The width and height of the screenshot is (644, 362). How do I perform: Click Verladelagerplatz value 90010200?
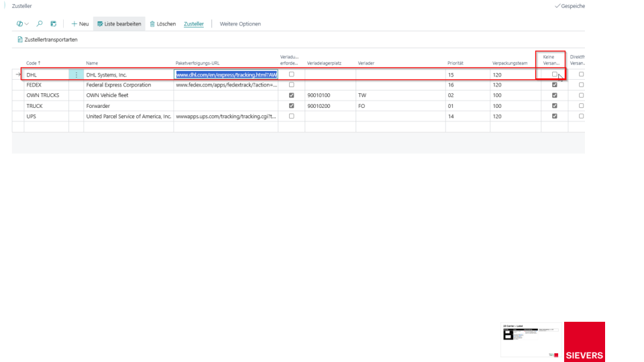pos(319,106)
